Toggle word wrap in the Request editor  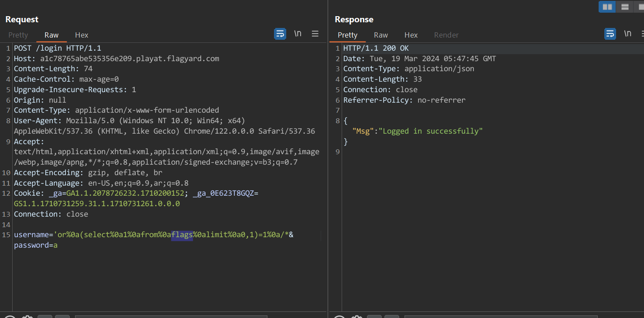coord(280,34)
